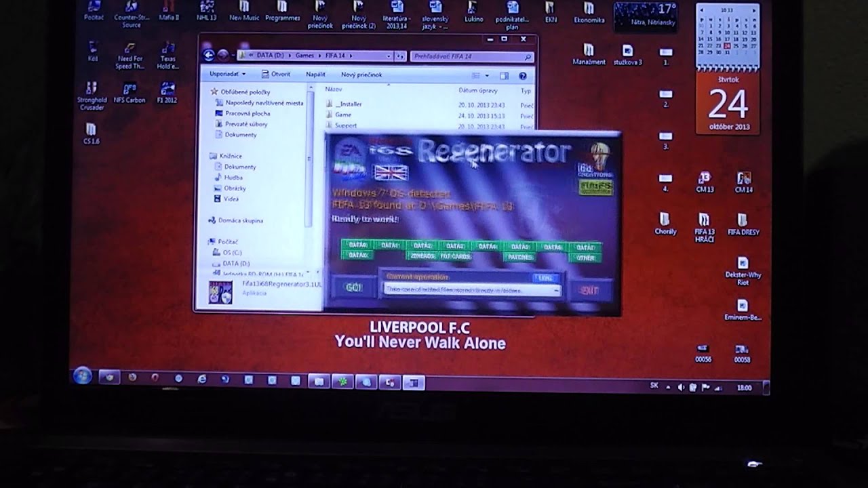Open Eminem-Be... file on desktop
This screenshot has height=488, width=868.
[x=743, y=310]
